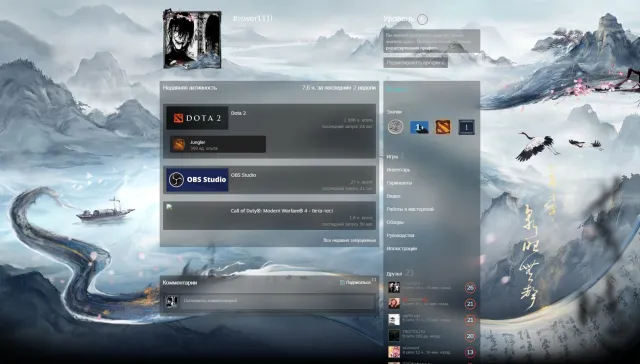
Task: Open the Друзья friends list heading
Action: coord(394,273)
